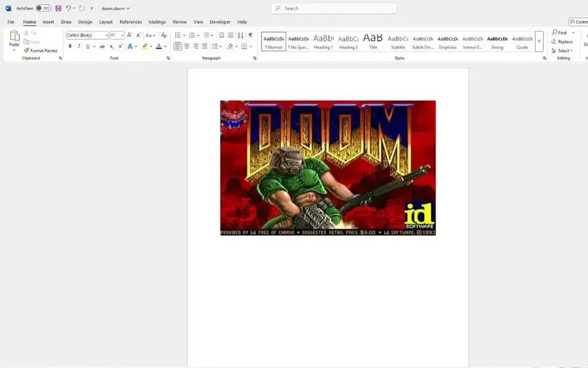Apply the Title style
This screenshot has height=368, width=588.
pyautogui.click(x=373, y=41)
